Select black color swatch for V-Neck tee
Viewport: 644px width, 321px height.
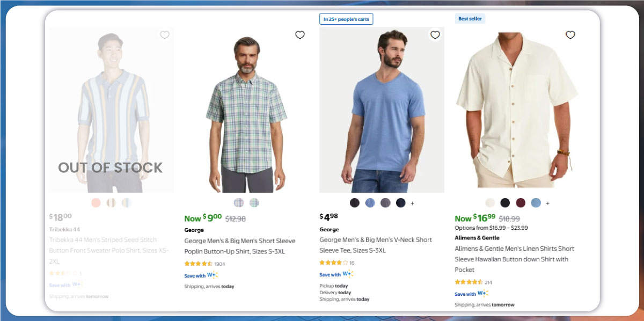(x=355, y=203)
